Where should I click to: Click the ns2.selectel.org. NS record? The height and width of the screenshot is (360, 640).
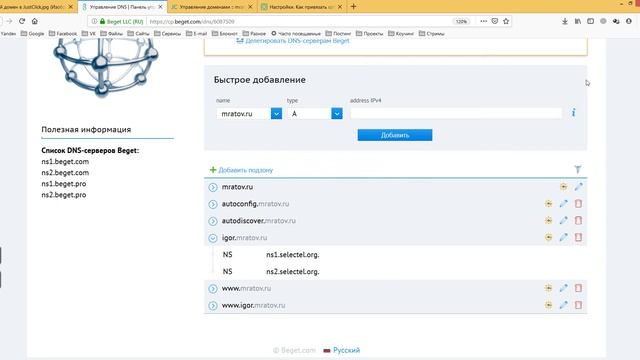(293, 271)
